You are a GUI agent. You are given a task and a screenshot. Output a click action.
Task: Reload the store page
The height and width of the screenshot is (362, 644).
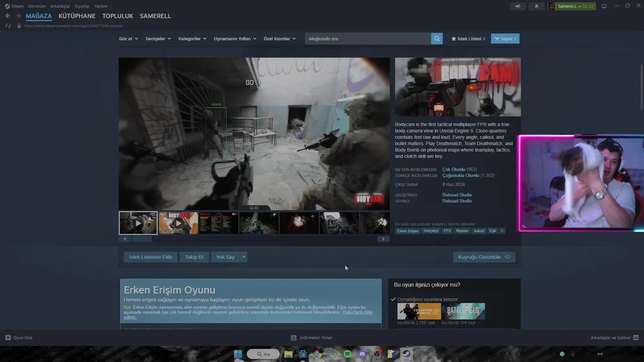(8, 26)
